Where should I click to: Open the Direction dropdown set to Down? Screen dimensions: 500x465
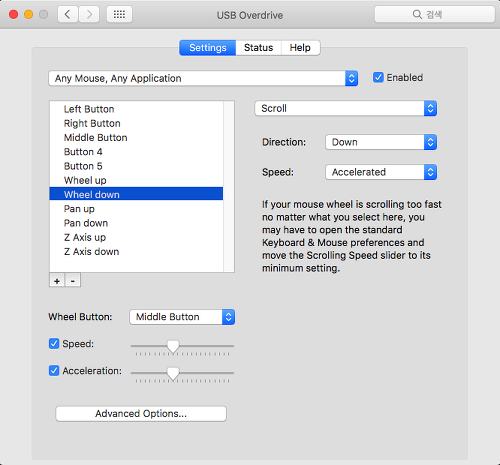point(381,142)
